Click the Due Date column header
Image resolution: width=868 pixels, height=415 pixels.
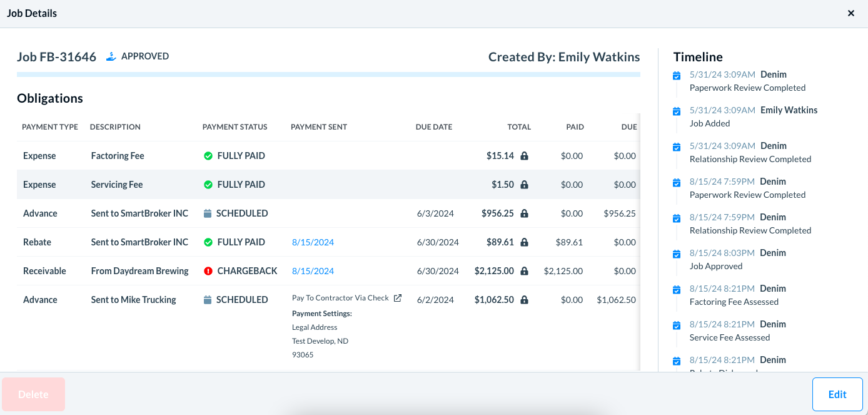point(433,127)
